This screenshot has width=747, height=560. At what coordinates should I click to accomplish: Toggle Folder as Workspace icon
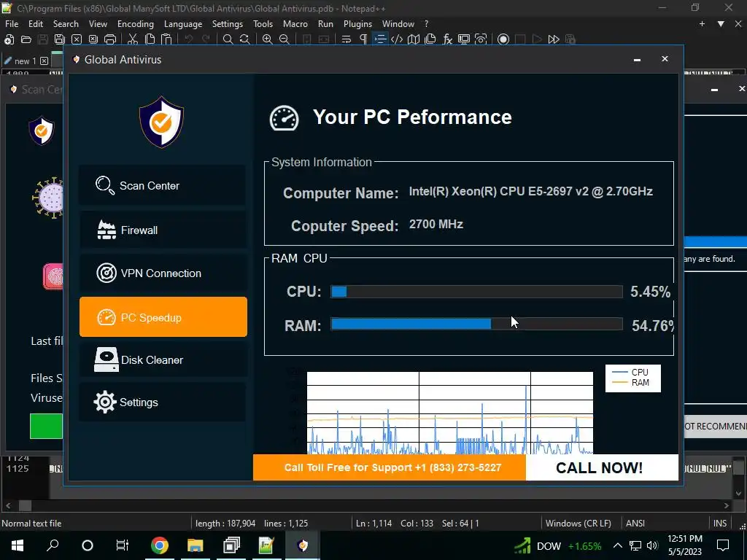tap(464, 39)
